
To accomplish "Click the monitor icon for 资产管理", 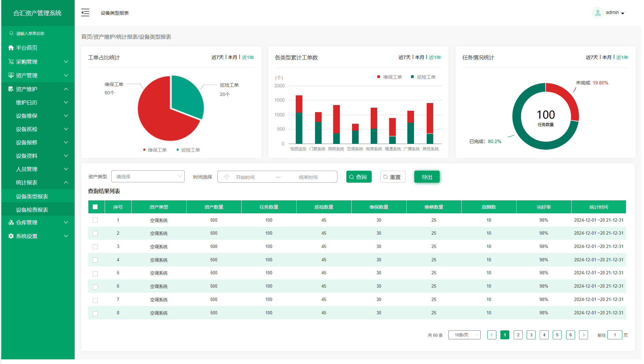I will tap(11, 75).
